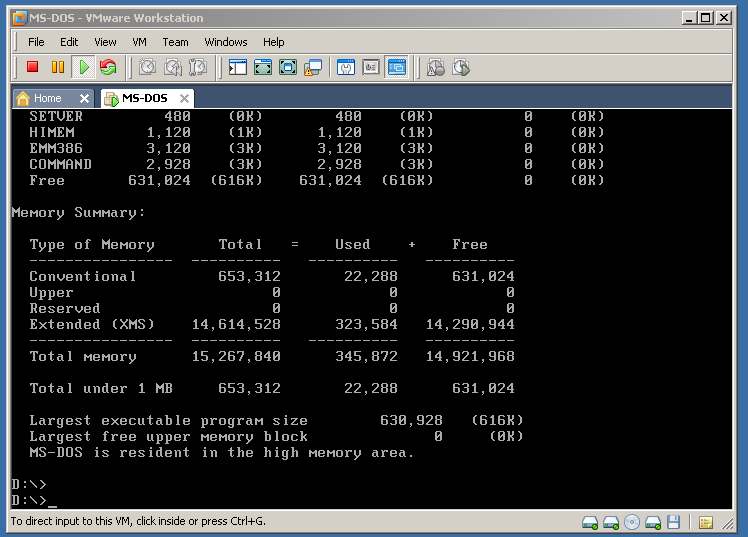Switch to the Home tab
The image size is (748, 537).
52,98
